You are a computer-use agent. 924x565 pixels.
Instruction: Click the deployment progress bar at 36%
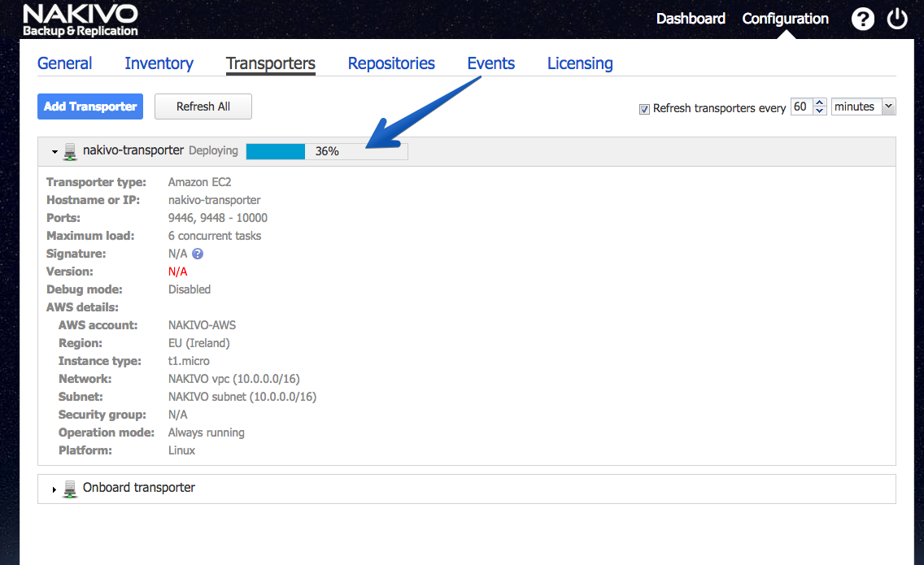[x=327, y=151]
